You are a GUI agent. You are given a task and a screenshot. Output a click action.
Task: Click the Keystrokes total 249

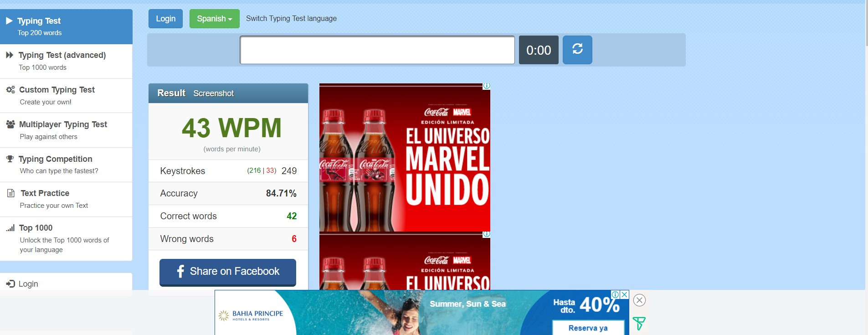click(x=289, y=171)
